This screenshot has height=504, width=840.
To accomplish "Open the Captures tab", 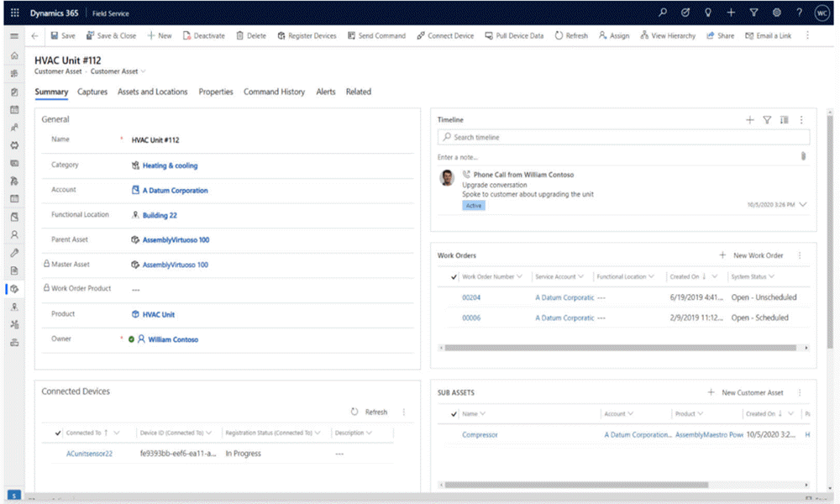I will [x=92, y=92].
